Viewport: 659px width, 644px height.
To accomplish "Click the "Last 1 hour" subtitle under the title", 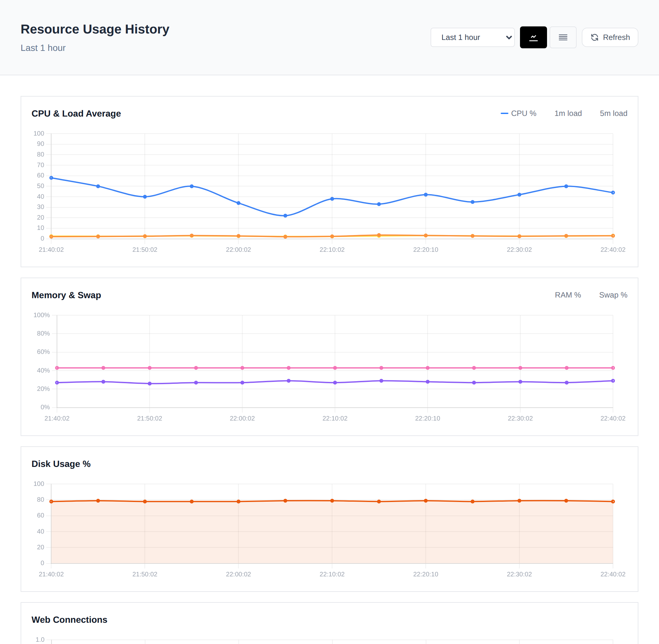I will 43,48.
